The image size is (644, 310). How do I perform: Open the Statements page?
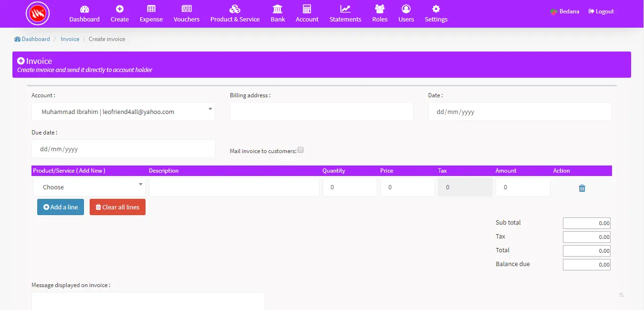click(345, 14)
